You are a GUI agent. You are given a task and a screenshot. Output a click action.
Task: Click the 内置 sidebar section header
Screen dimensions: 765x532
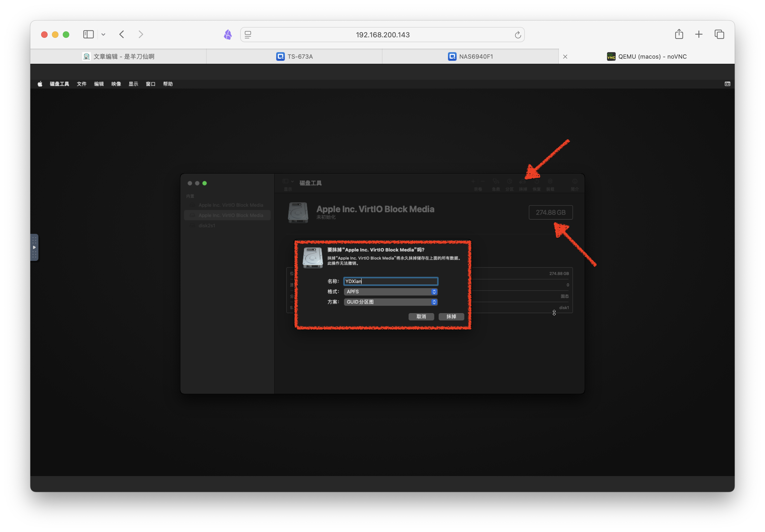click(x=190, y=196)
